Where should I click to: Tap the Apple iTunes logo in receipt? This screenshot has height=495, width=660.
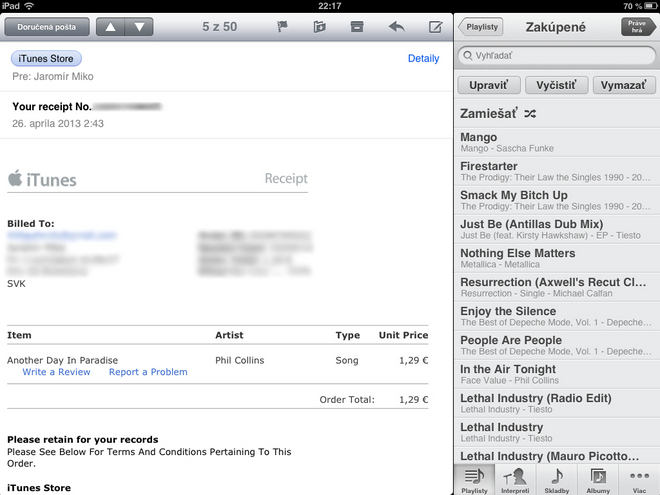point(42,179)
